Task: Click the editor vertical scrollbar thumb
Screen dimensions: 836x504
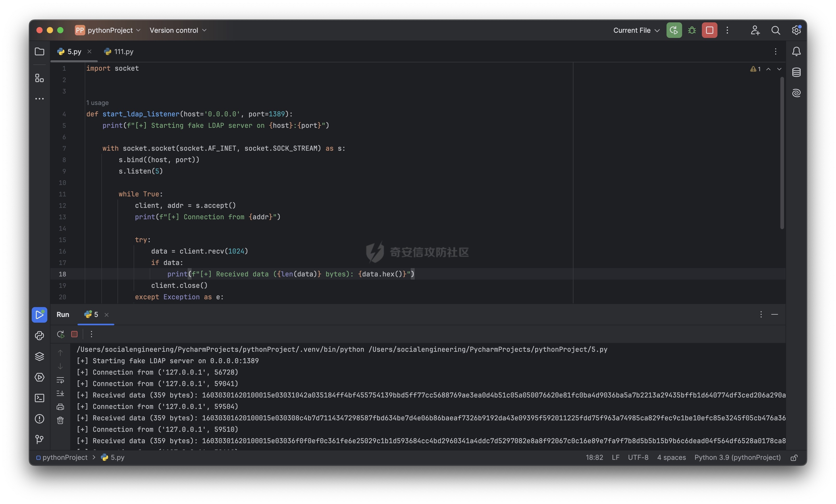Action: (x=782, y=153)
